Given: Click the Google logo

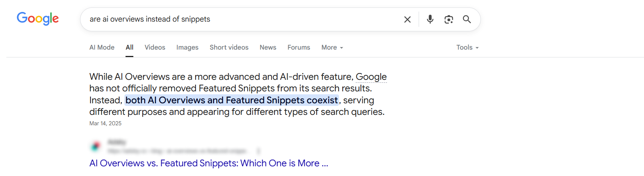Looking at the screenshot, I should [38, 19].
